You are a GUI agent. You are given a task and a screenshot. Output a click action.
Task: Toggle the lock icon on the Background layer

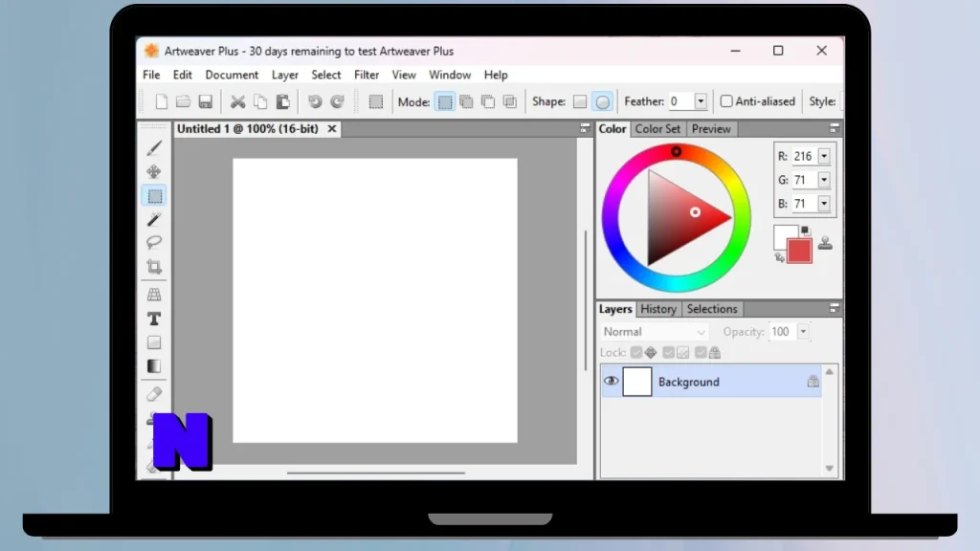813,381
